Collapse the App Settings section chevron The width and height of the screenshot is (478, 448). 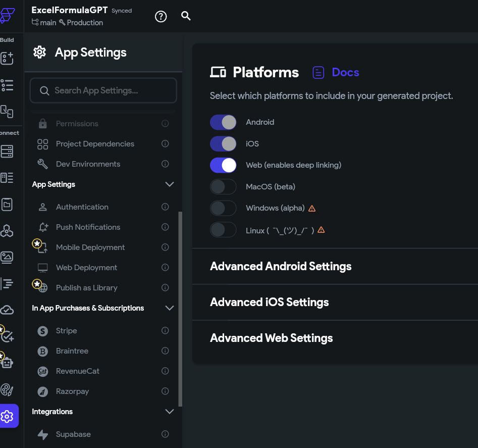(x=170, y=184)
